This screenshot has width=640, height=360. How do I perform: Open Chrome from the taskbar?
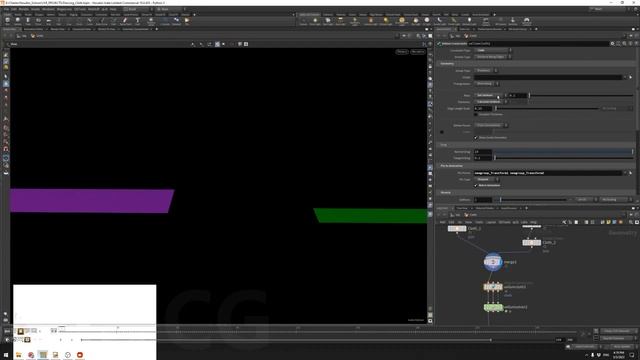click(x=31, y=355)
